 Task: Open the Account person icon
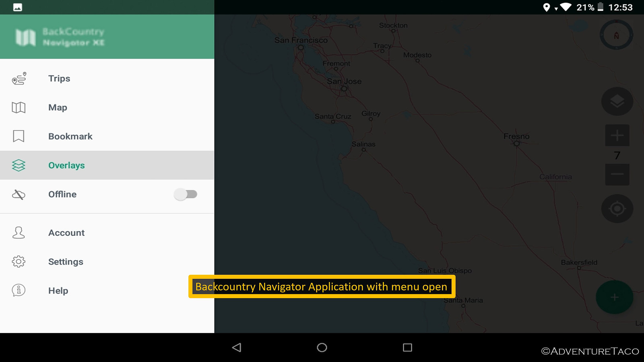tap(19, 232)
